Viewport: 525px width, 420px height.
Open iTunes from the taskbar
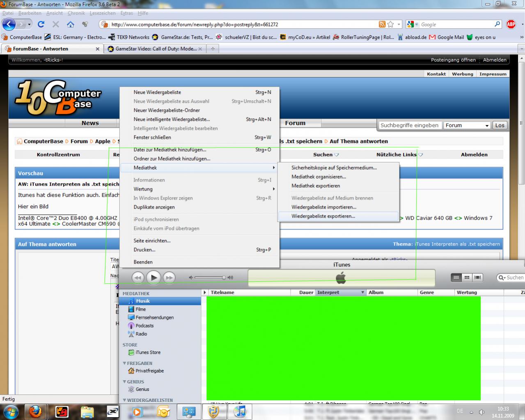click(241, 411)
